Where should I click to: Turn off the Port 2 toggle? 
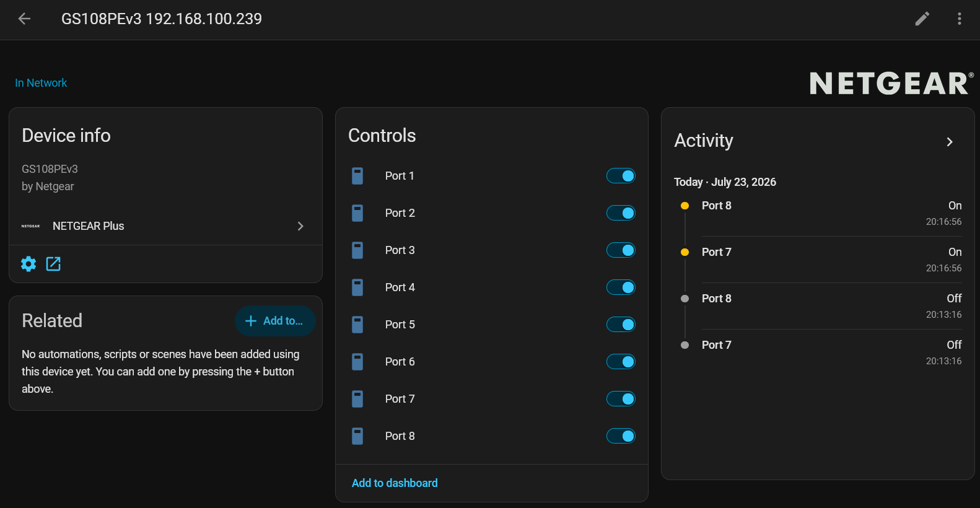(621, 213)
